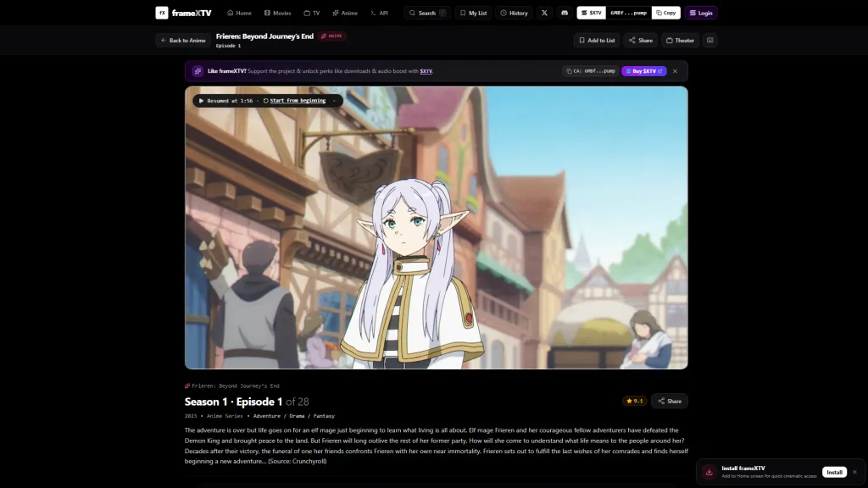The height and width of the screenshot is (488, 868).
Task: Open watch History
Action: (x=514, y=13)
